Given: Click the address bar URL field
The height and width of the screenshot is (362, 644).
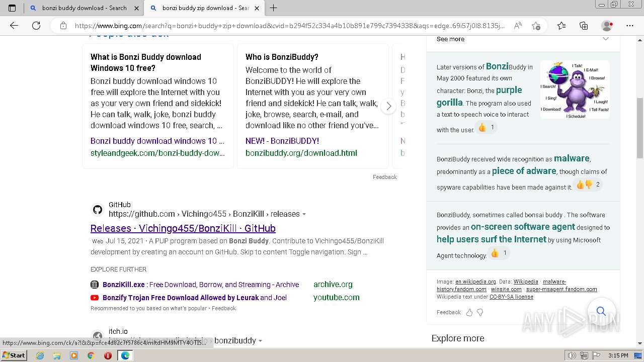Looking at the screenshot, I should tap(289, 26).
